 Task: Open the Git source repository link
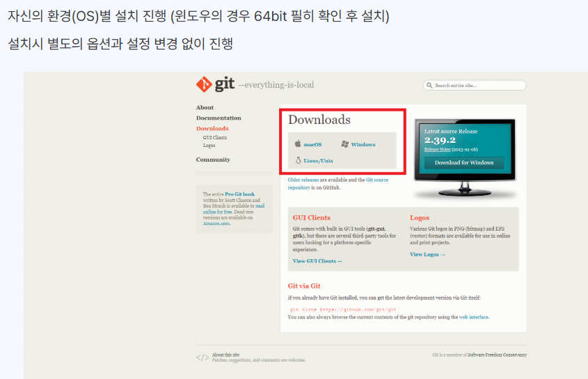[x=377, y=180]
